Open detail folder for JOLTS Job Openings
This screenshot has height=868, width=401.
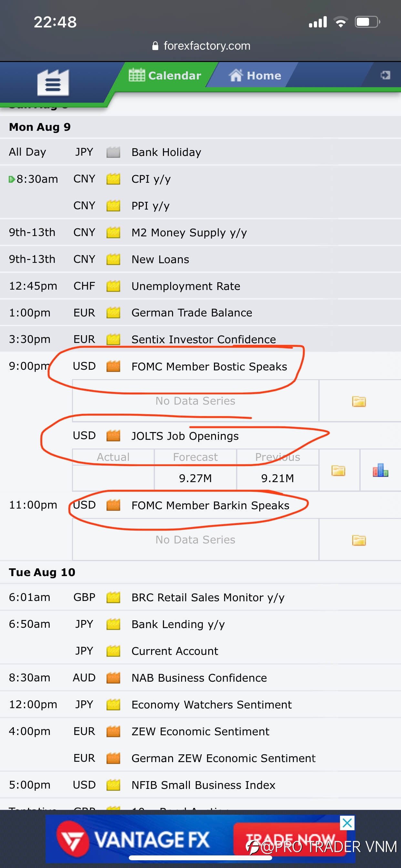(x=338, y=470)
